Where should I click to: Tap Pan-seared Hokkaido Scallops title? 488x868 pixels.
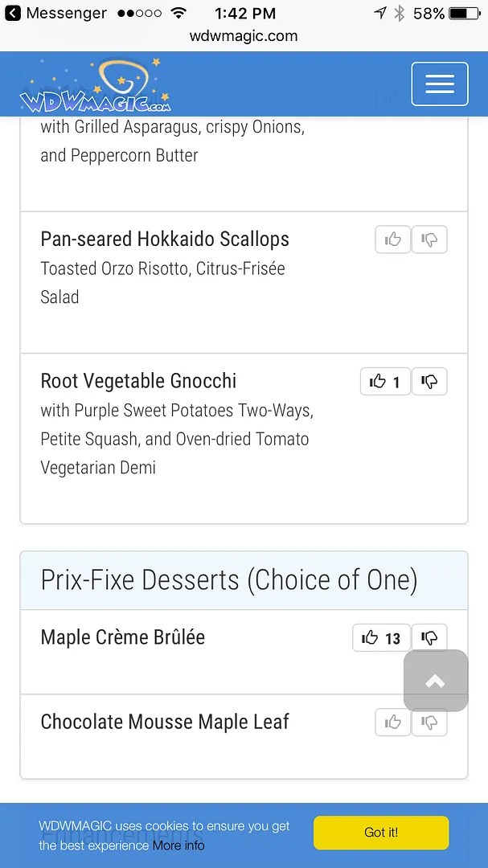(165, 239)
